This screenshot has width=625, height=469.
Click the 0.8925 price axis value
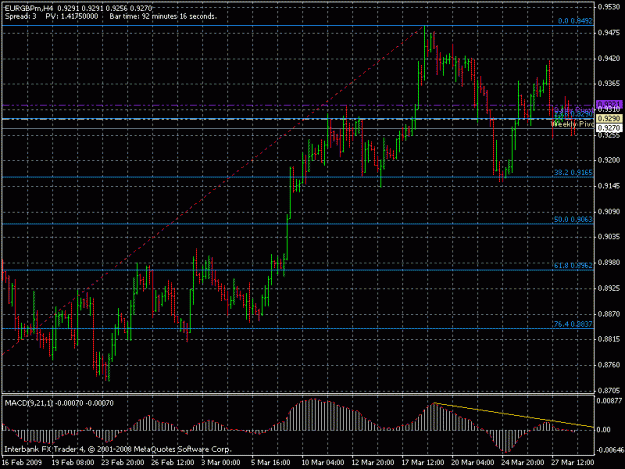click(609, 288)
